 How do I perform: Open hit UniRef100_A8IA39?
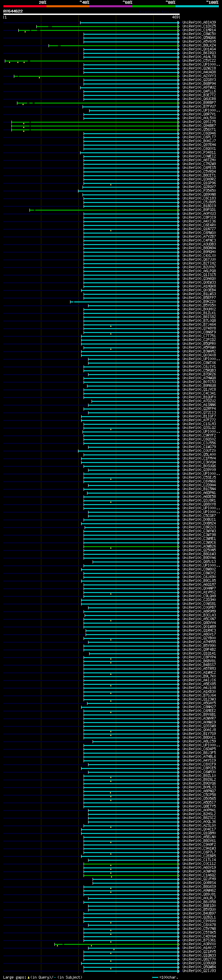(199, 23)
